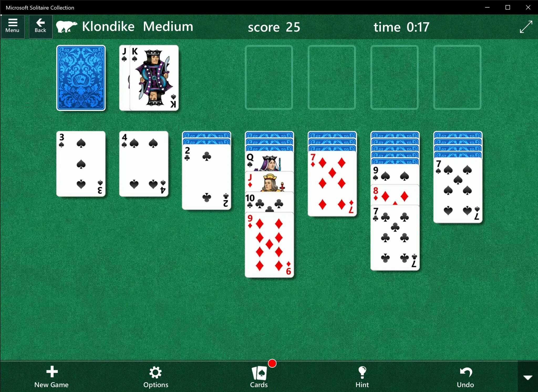Click third empty foundation slot
The width and height of the screenshot is (538, 392).
coord(394,77)
